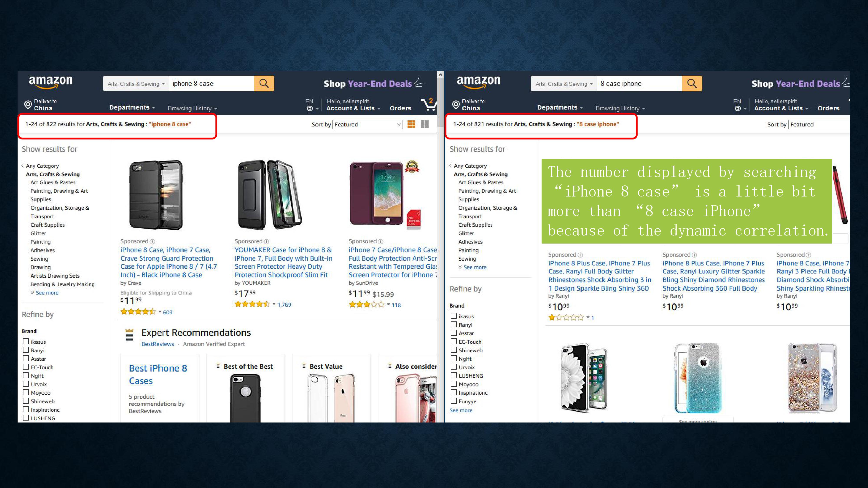Open left Arts, Crafts & Sewing search category dropdown

(136, 84)
